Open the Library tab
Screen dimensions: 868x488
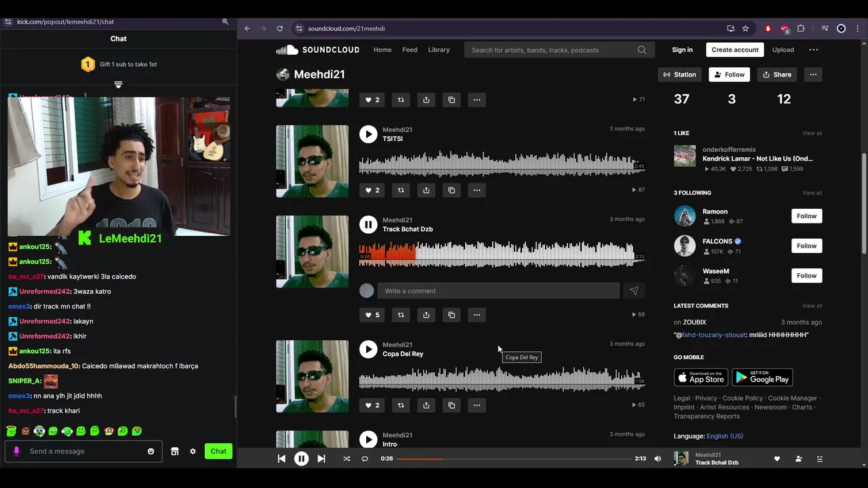pos(439,49)
